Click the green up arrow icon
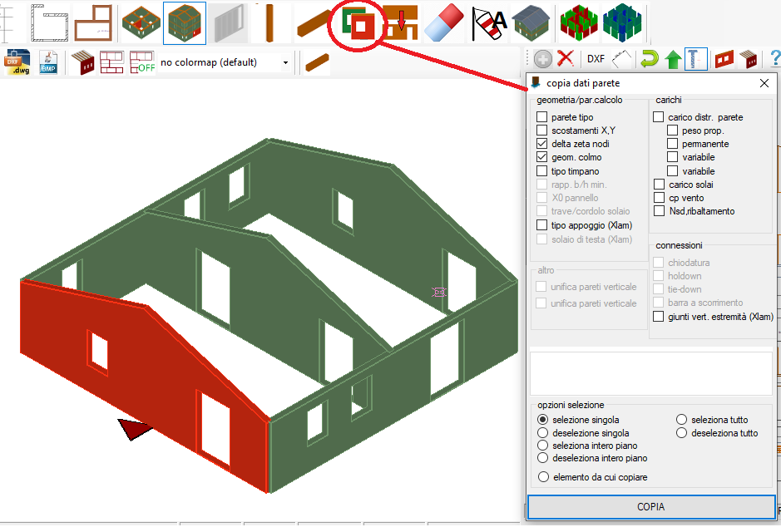Image resolution: width=781 pixels, height=532 pixels. pos(673,59)
